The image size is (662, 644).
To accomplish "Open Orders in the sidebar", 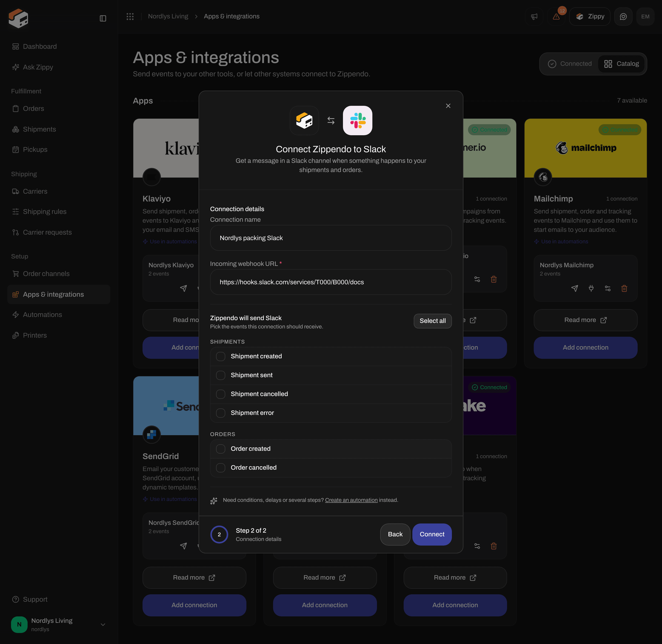I will coord(58,109).
